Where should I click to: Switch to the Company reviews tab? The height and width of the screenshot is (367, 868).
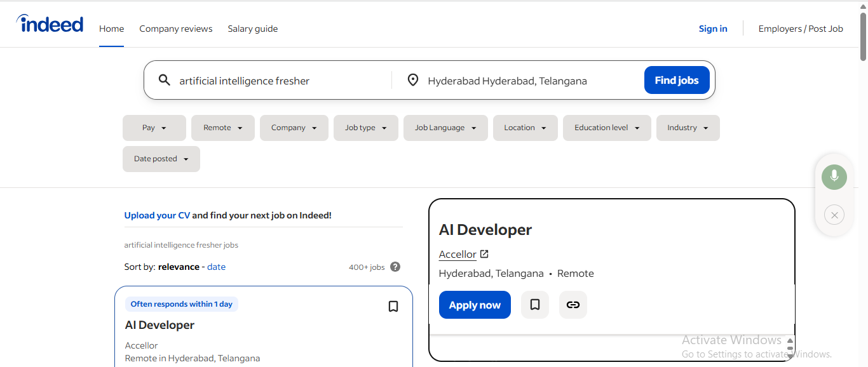tap(175, 29)
